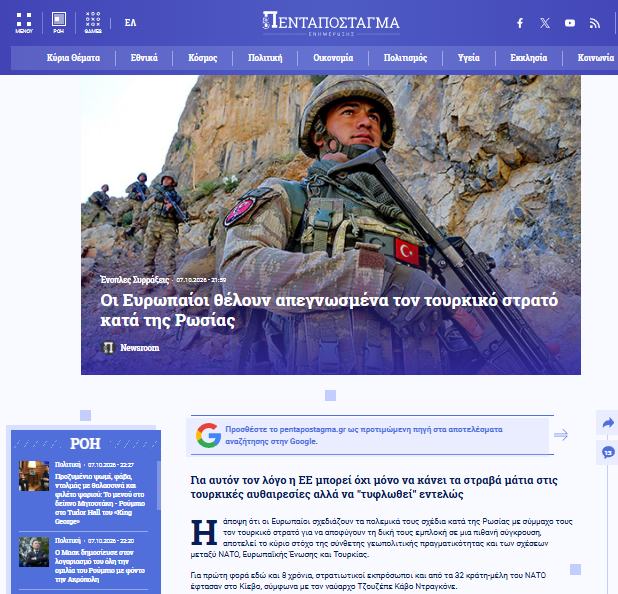Open story about Tudor Hall dinner menu
618x594 pixels.
click(100, 499)
